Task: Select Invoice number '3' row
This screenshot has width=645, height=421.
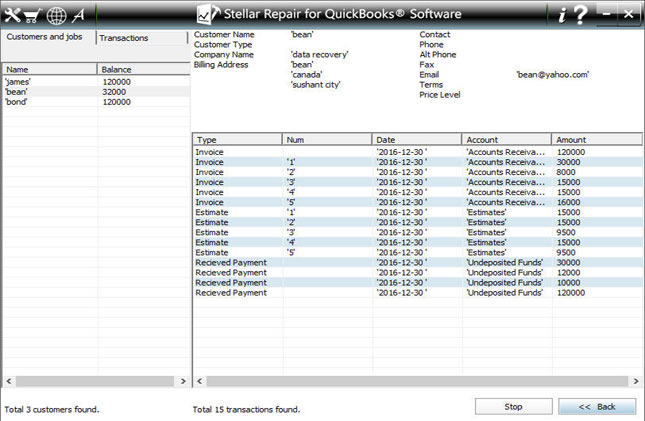Action: tap(417, 182)
